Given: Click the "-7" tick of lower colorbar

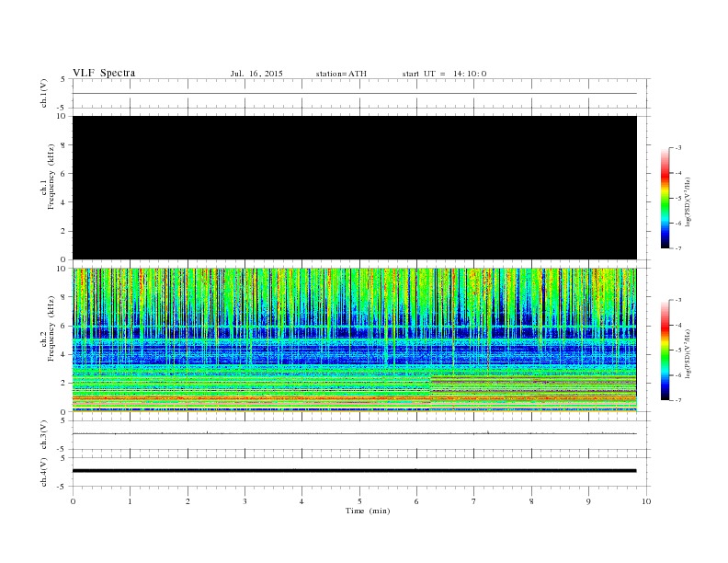Looking at the screenshot, I should [678, 400].
